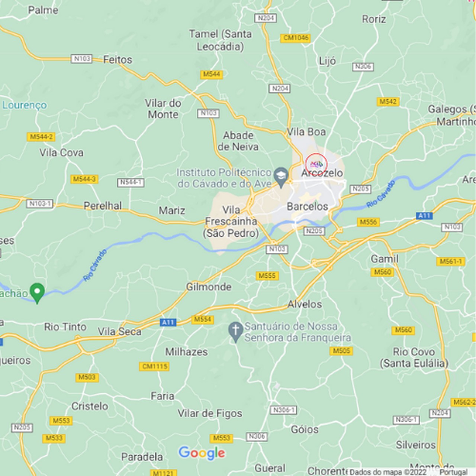Image resolution: width=476 pixels, height=476 pixels.
Task: Select the CM1046 road badge
Action: pyautogui.click(x=296, y=38)
